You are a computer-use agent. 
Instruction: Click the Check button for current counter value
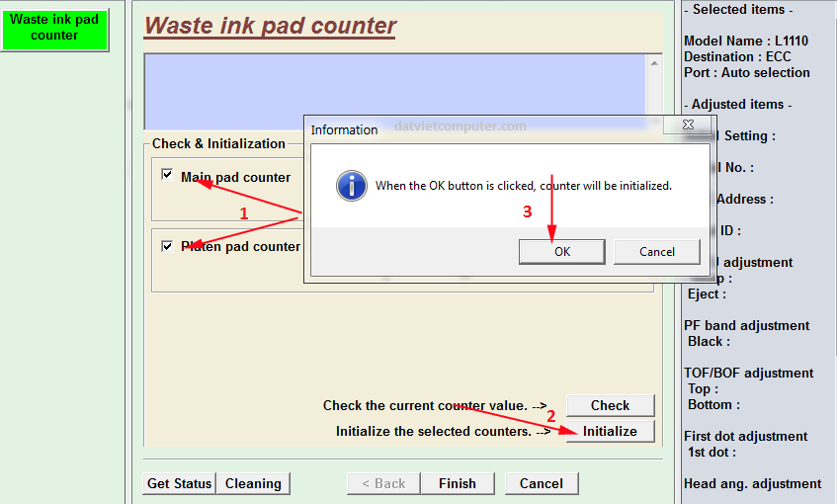610,405
